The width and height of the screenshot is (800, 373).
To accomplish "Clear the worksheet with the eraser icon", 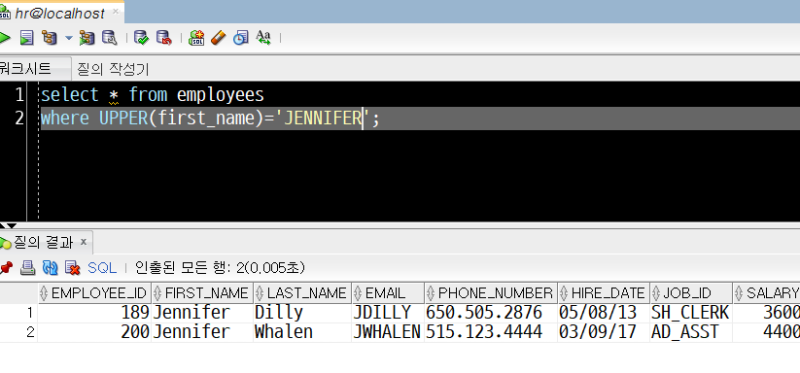I will [218, 38].
